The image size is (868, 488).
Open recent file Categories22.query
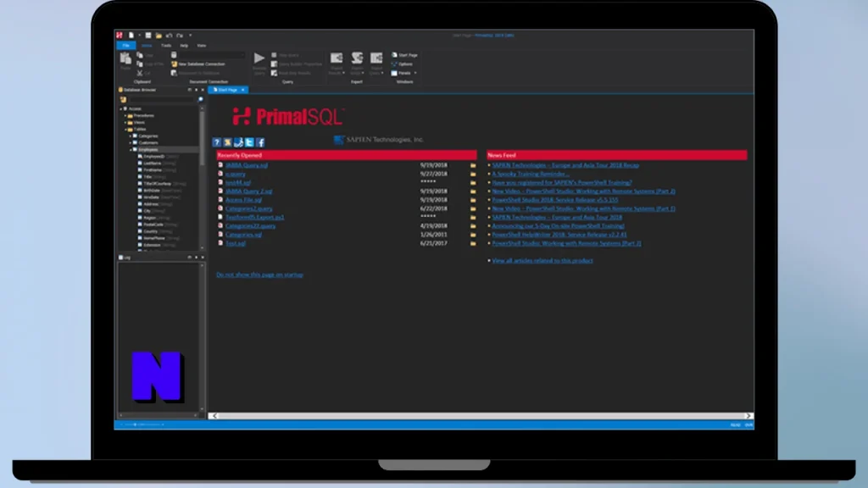pyautogui.click(x=250, y=225)
